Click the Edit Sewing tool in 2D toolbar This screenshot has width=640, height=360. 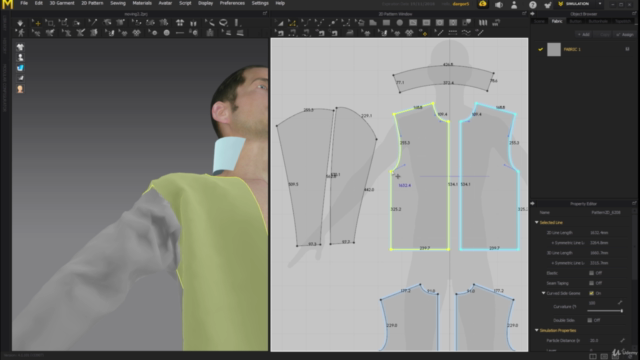point(280,33)
